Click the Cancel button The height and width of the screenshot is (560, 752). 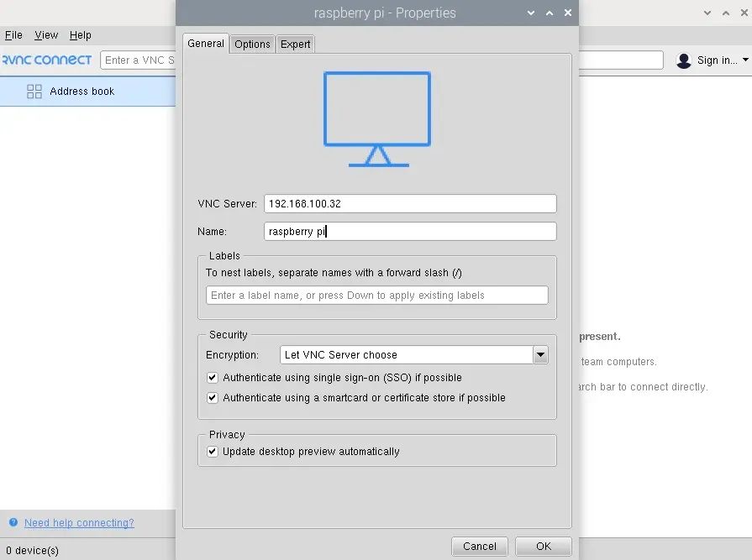point(480,546)
